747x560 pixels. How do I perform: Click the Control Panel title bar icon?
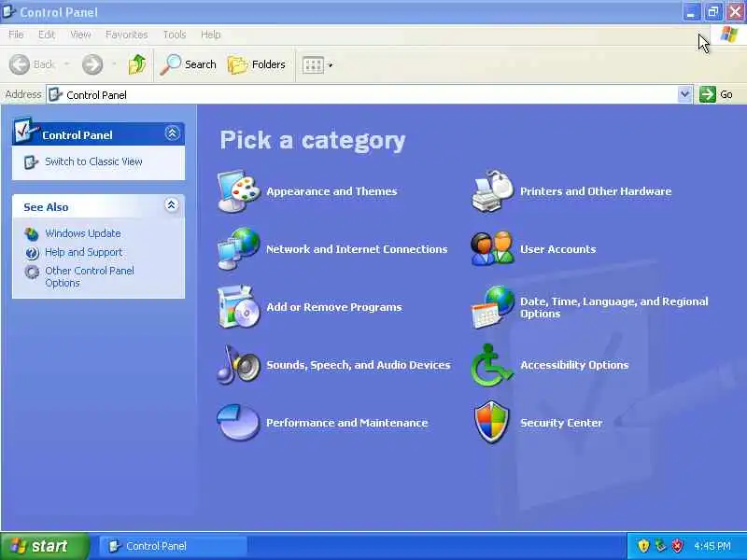point(8,11)
